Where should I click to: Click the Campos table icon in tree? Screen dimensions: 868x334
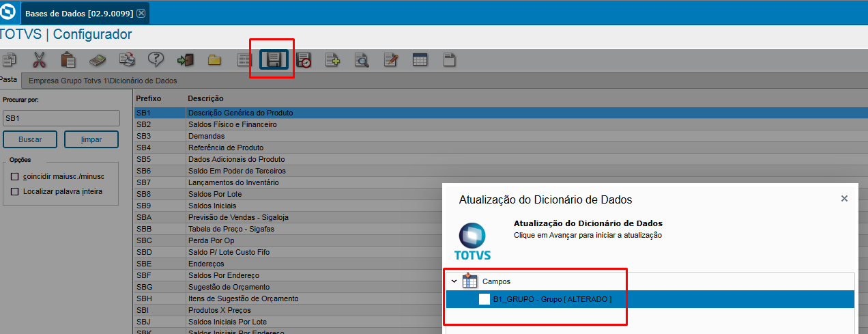click(x=469, y=281)
